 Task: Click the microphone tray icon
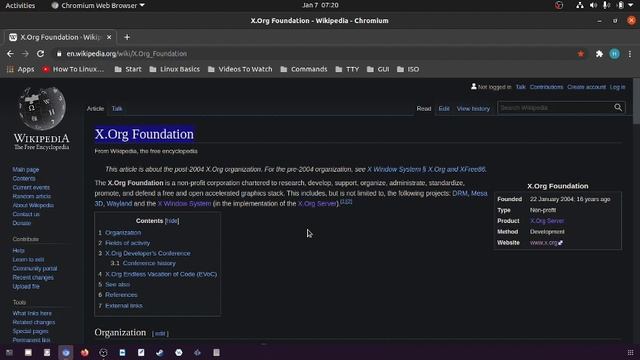tap(607, 5)
